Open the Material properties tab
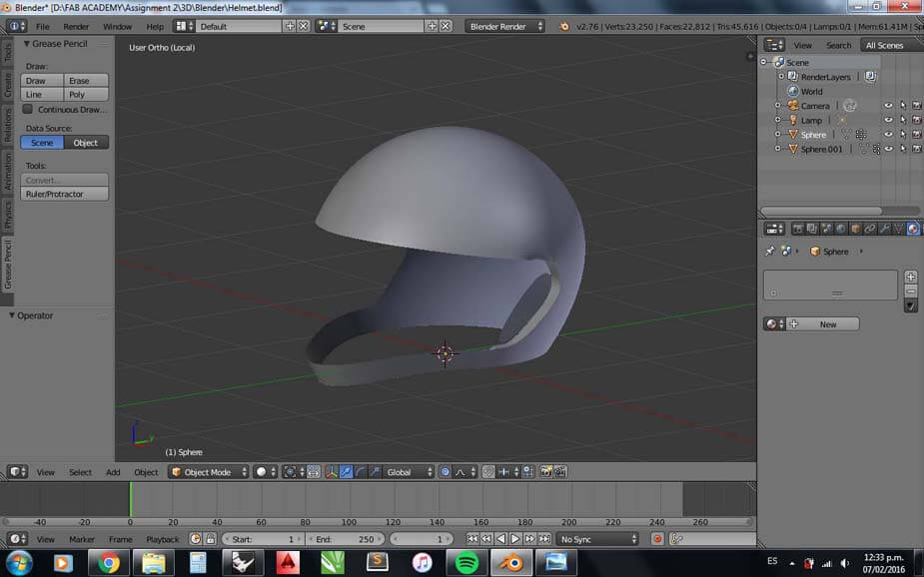The image size is (924, 577). pyautogui.click(x=913, y=229)
